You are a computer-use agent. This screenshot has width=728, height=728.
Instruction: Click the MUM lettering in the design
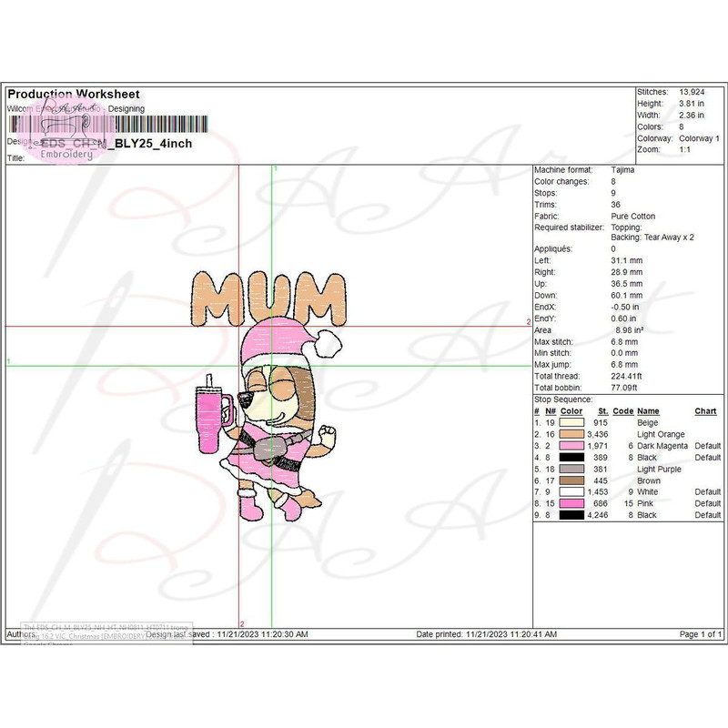coord(265,298)
